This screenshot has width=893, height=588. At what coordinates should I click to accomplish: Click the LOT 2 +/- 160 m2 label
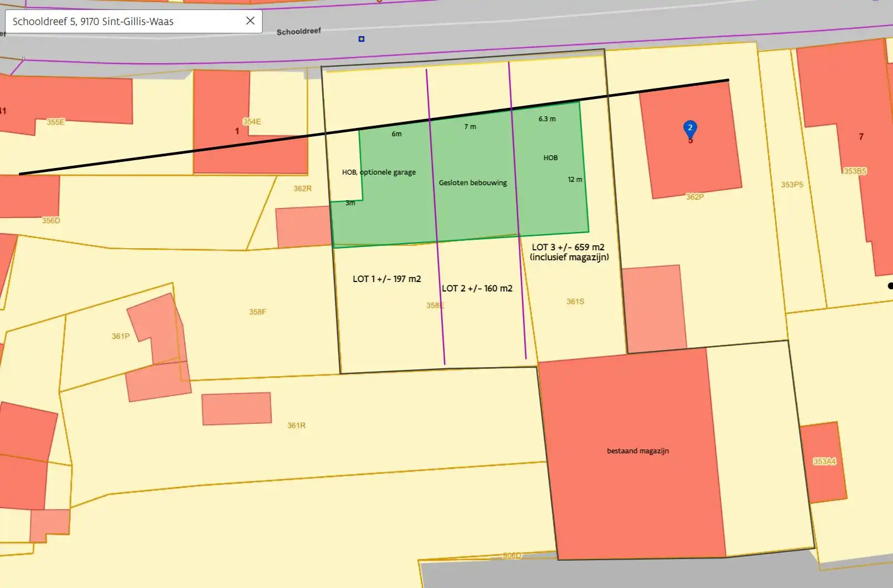click(477, 288)
